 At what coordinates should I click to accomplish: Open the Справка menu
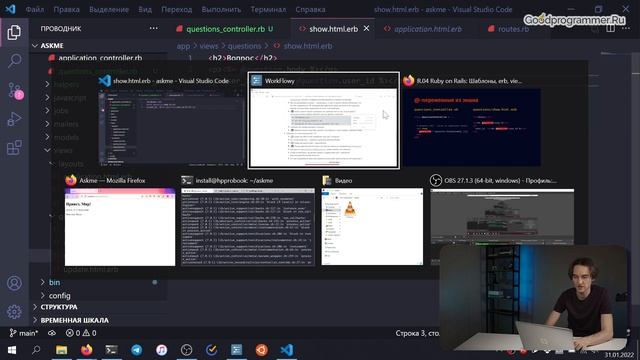[310, 9]
